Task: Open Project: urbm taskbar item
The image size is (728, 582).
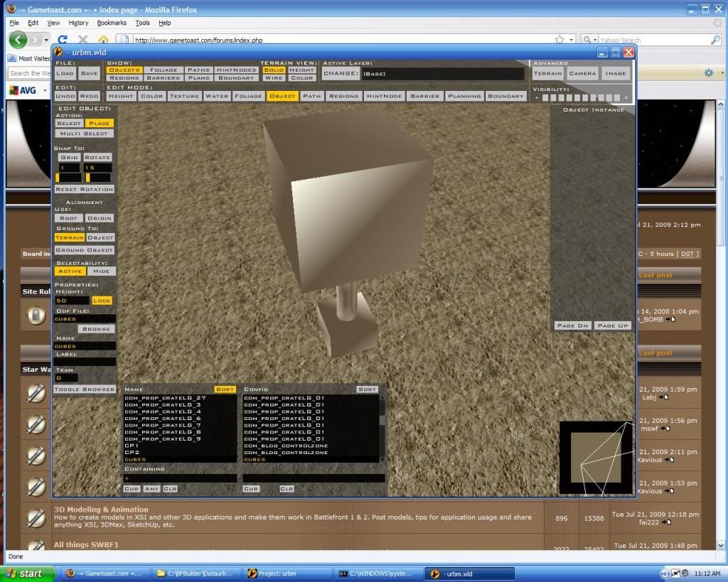Action: coord(286,573)
